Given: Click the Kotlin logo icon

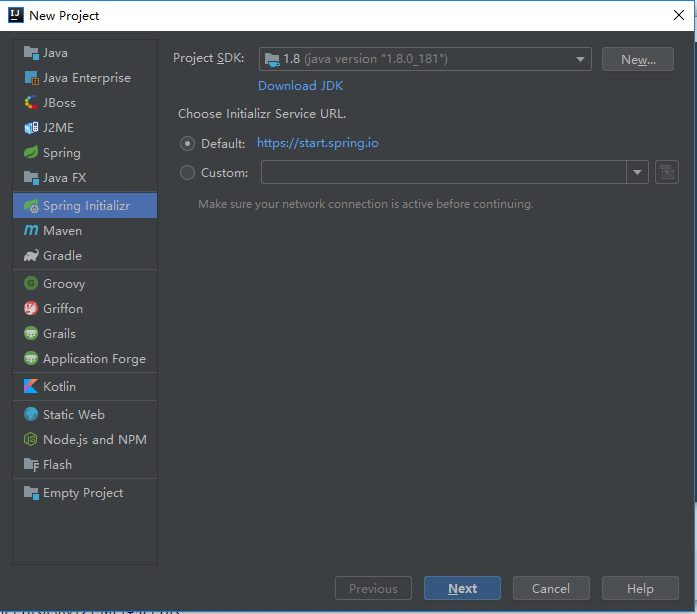Looking at the screenshot, I should point(31,386).
